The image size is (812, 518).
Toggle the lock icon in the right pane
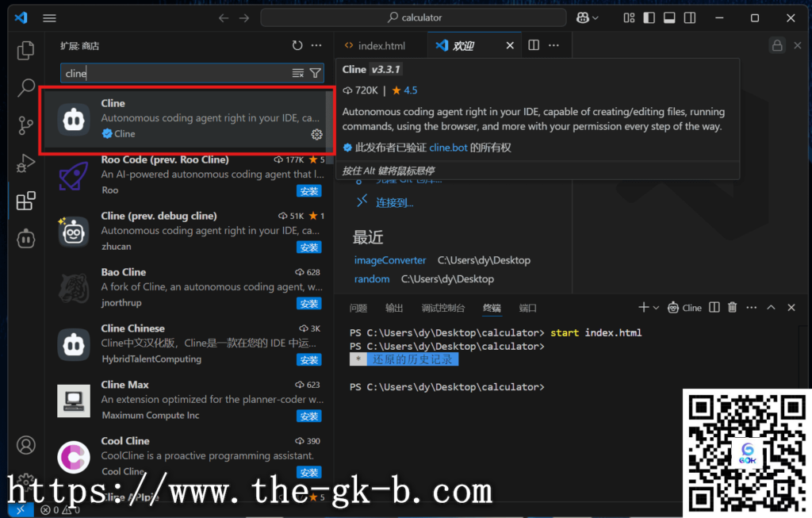point(777,45)
